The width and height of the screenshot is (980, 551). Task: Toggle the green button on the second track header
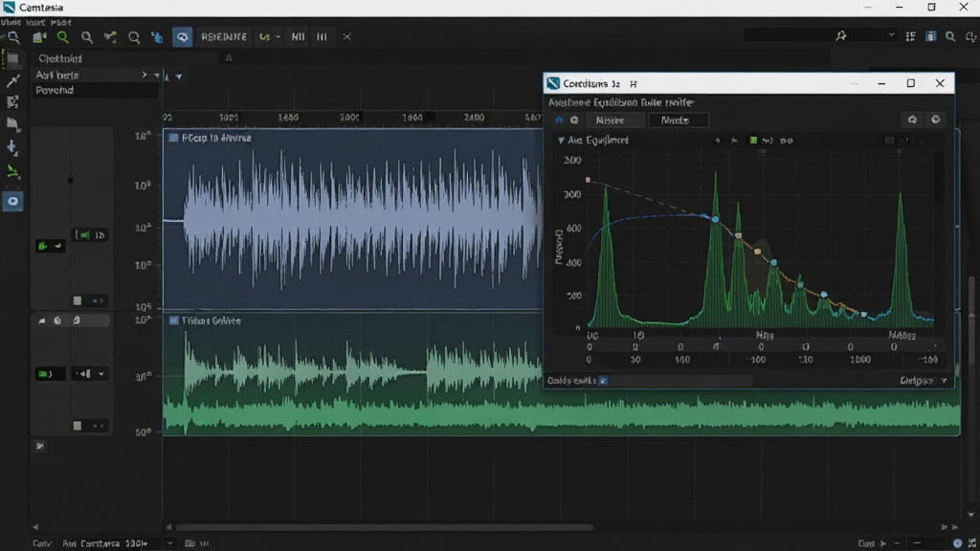click(x=50, y=374)
